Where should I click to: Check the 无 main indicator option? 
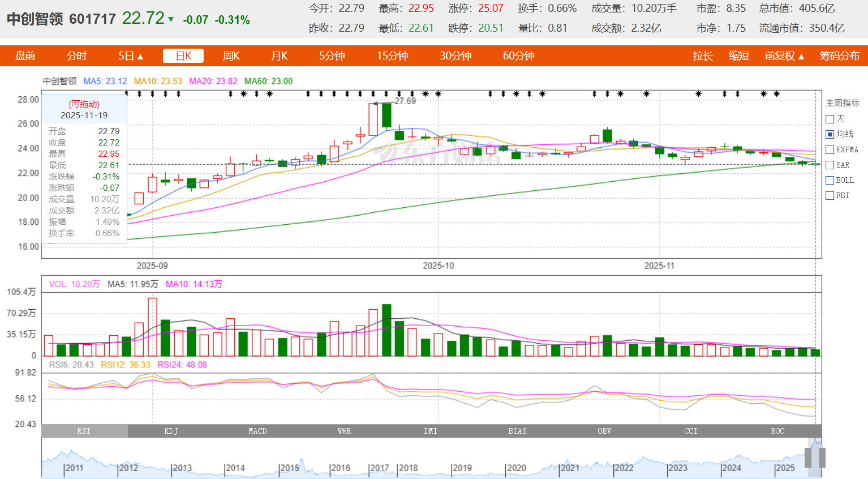click(830, 119)
